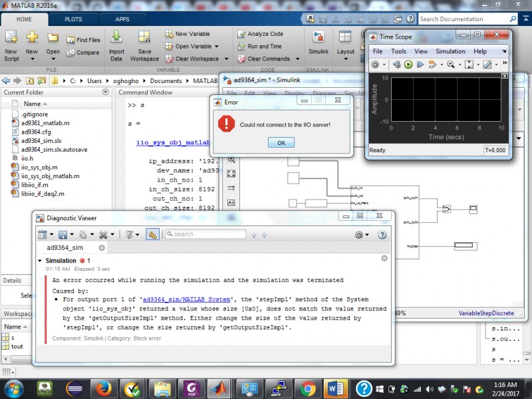The width and height of the screenshot is (532, 399).
Task: Switch to the PLOTS ribbon tab
Action: pyautogui.click(x=73, y=19)
